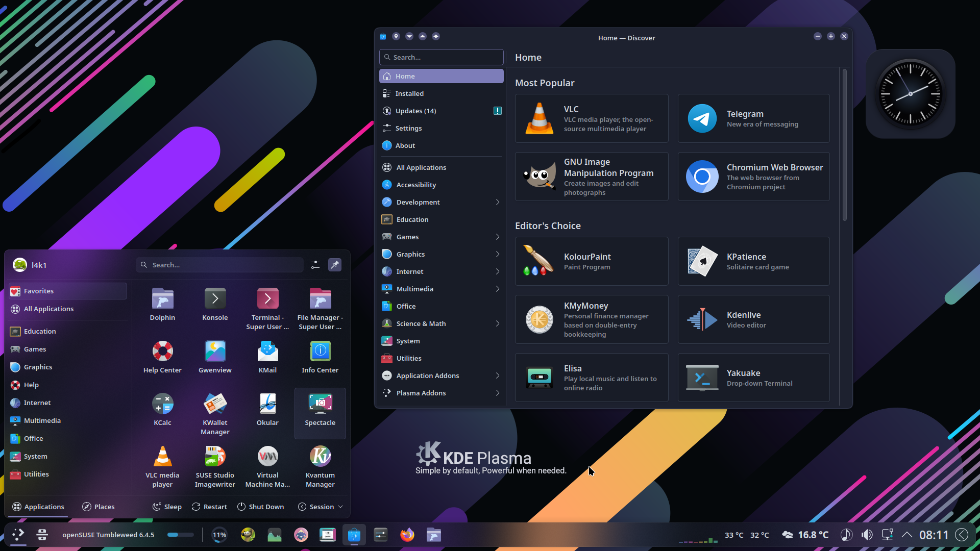The height and width of the screenshot is (551, 980).
Task: Open KolourPaint in Editor's Choice
Action: (x=592, y=261)
